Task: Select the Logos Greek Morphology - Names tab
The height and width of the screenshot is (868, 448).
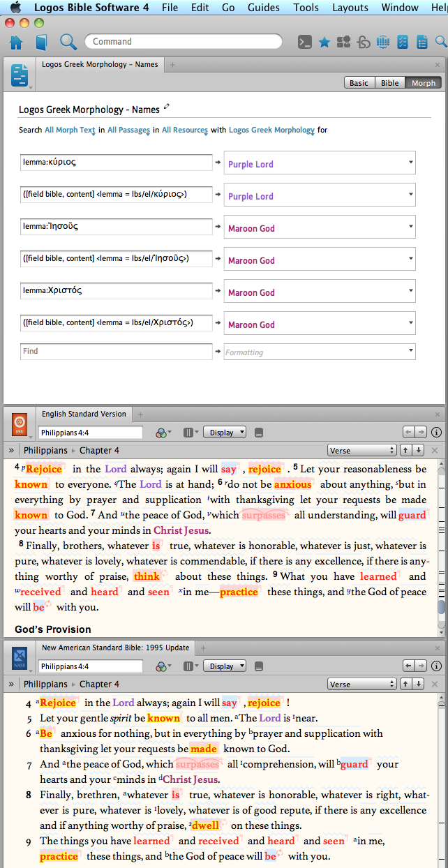Action: point(100,64)
